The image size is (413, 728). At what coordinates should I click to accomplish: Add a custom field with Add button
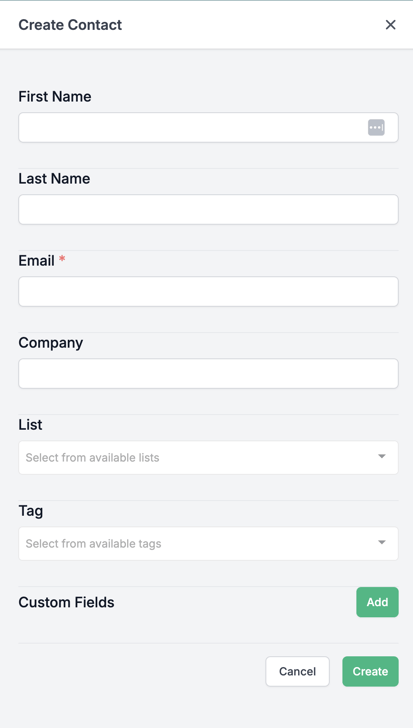click(x=377, y=602)
